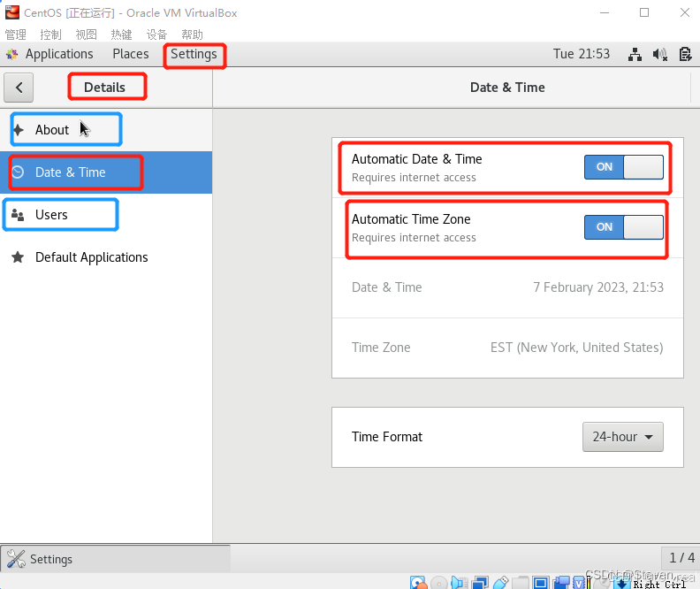Click the VirtualBox network adapters status icon
This screenshot has height=589, width=700.
tap(480, 582)
